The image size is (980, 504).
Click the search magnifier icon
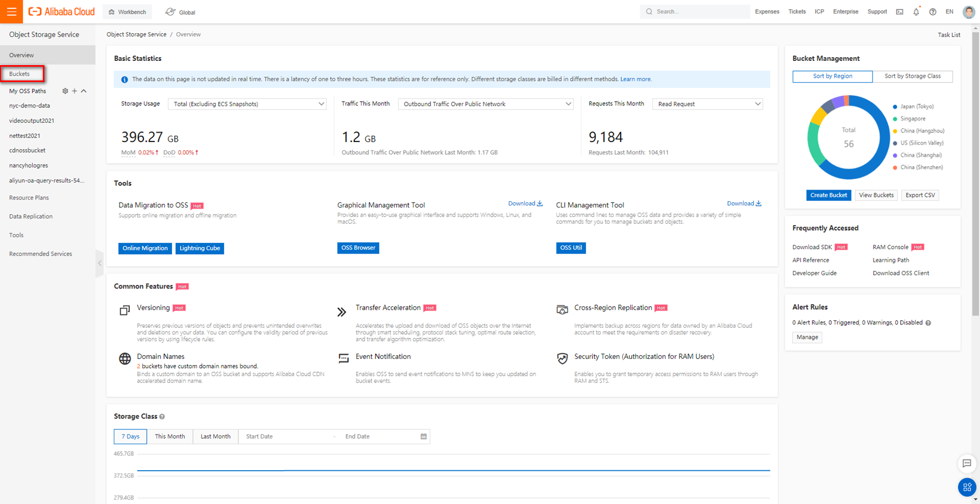649,12
